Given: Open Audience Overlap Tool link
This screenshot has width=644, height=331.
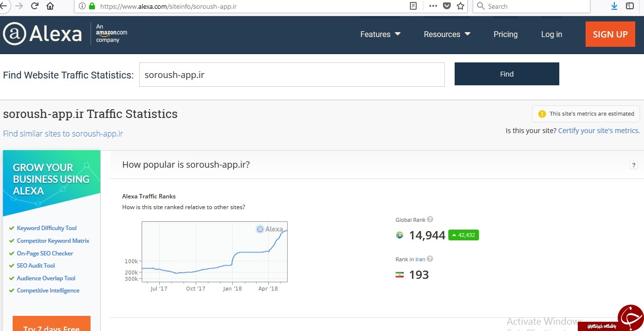Looking at the screenshot, I should (46, 278).
